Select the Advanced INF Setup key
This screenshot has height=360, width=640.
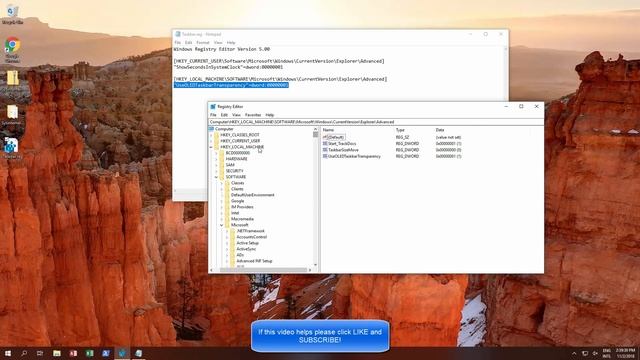(254, 261)
